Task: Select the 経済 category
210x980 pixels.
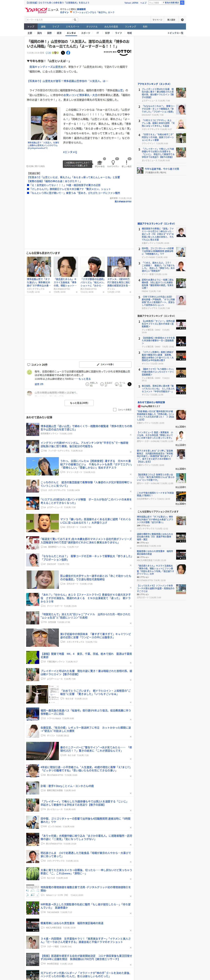Action: (59, 33)
